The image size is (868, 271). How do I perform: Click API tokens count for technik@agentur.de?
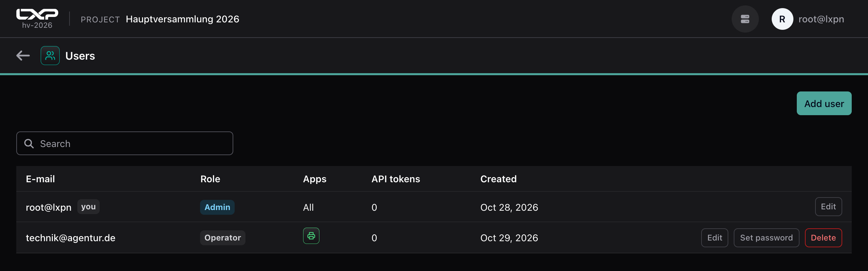(374, 238)
